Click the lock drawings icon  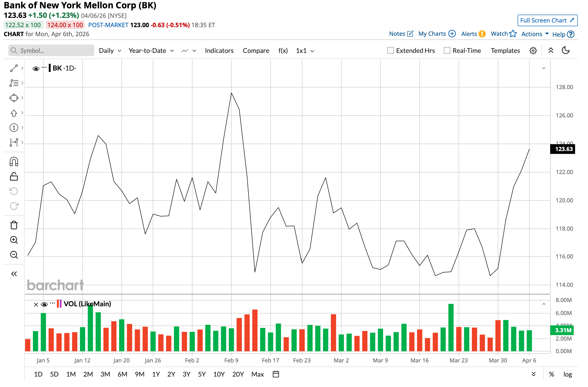[14, 177]
